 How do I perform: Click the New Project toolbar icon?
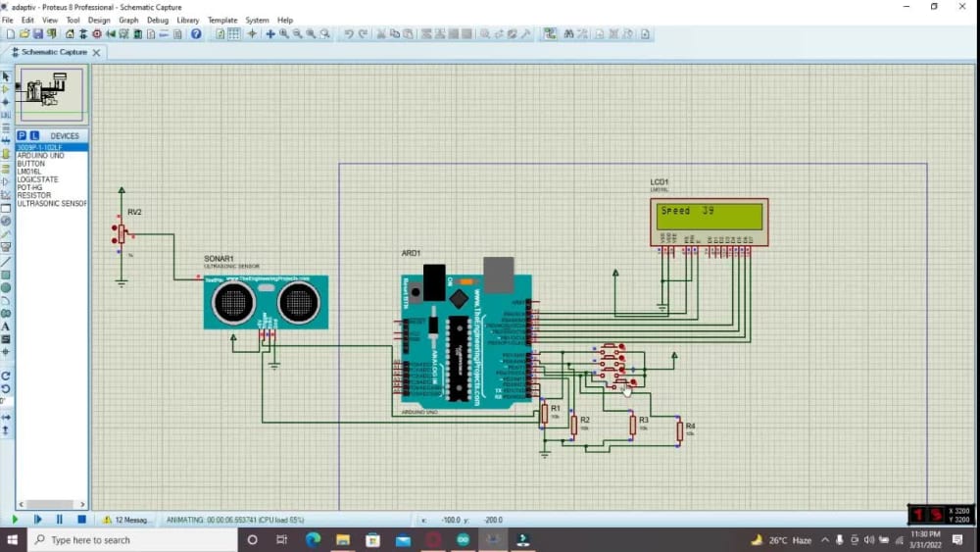tap(11, 33)
